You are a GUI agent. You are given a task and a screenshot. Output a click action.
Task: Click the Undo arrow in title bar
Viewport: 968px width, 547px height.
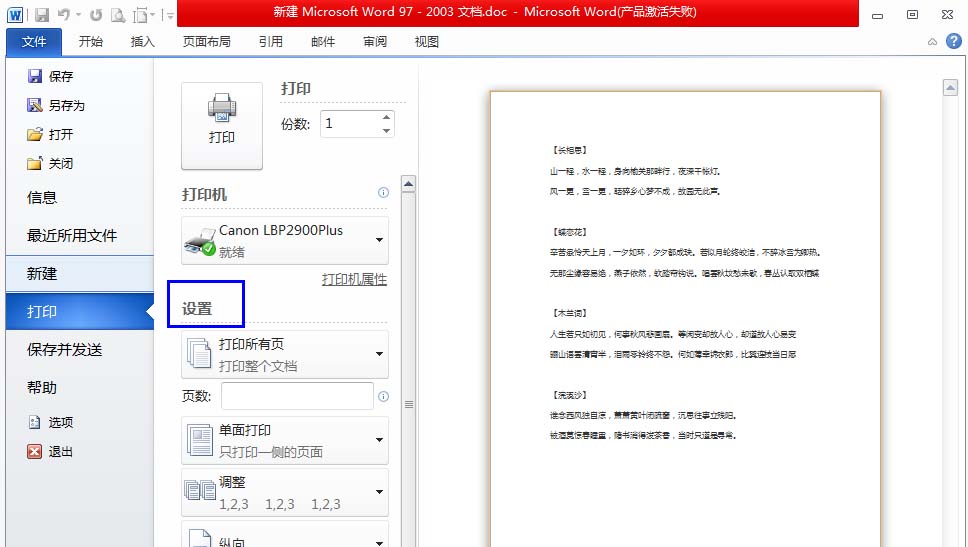tap(64, 15)
